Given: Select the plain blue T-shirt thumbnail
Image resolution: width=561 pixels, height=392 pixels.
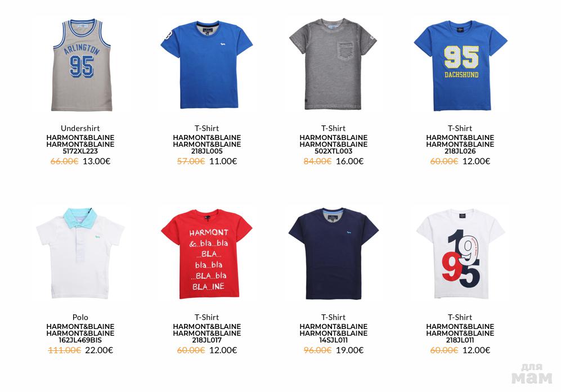Looking at the screenshot, I should (x=207, y=65).
